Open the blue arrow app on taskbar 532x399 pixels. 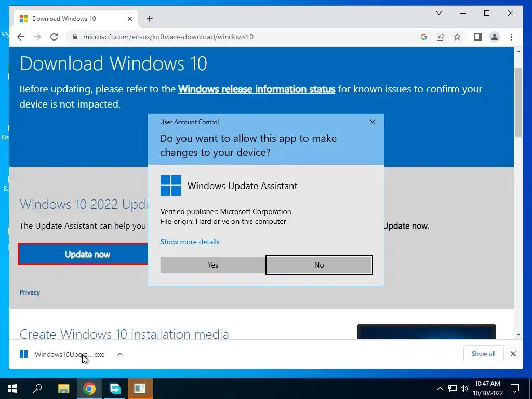115,389
